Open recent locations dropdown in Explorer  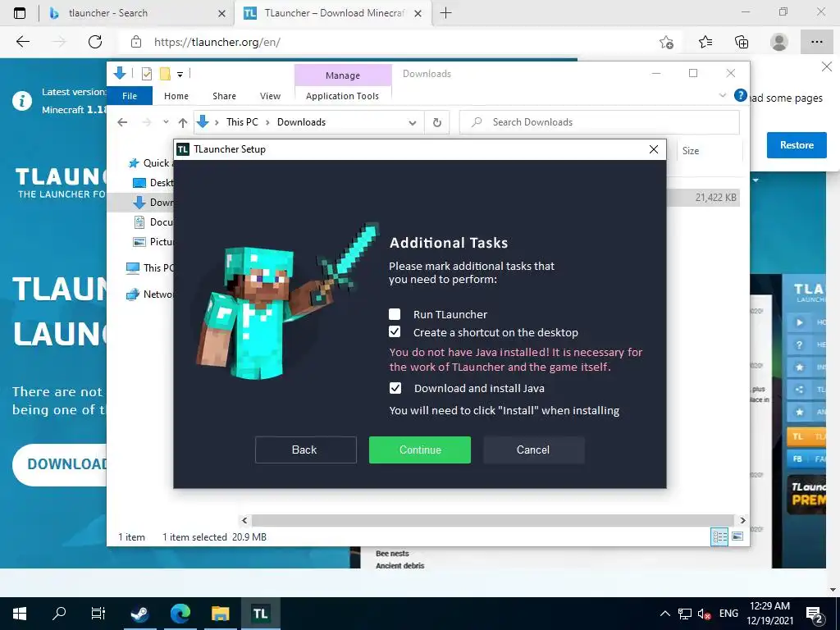[166, 122]
